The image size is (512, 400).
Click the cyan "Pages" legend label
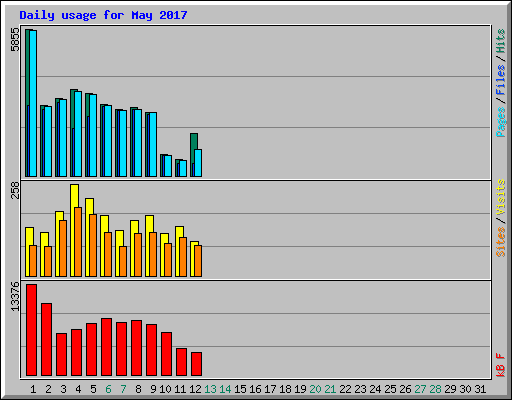501,122
